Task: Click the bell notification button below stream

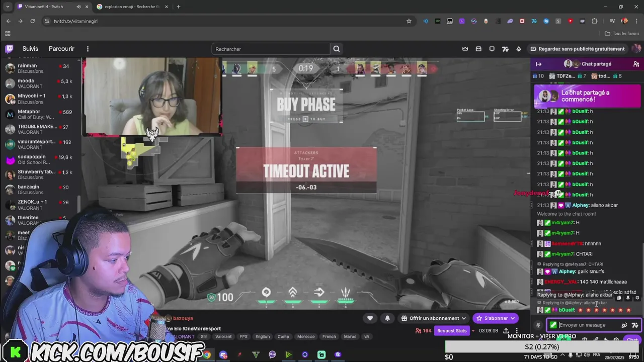Action: (387, 318)
